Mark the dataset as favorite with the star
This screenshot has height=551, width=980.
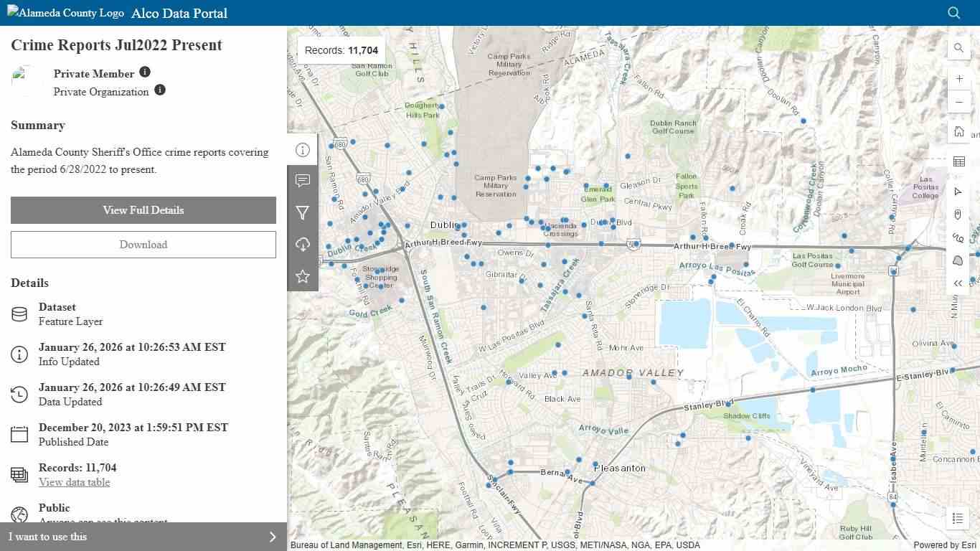click(302, 275)
